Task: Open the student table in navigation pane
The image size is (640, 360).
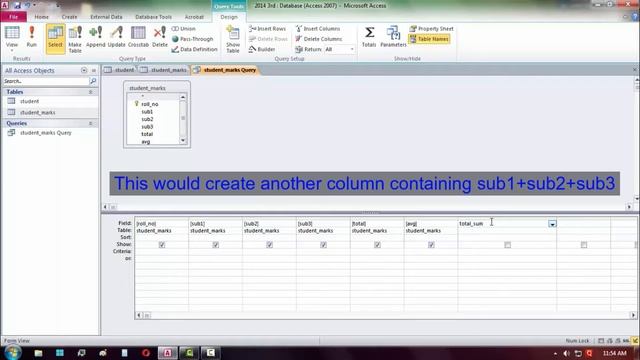Action: pos(29,101)
